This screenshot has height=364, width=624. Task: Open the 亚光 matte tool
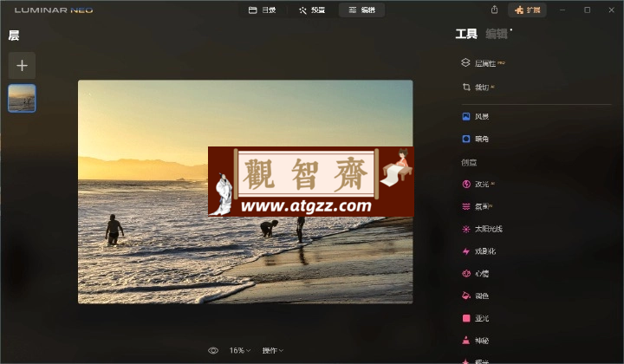[476, 318]
